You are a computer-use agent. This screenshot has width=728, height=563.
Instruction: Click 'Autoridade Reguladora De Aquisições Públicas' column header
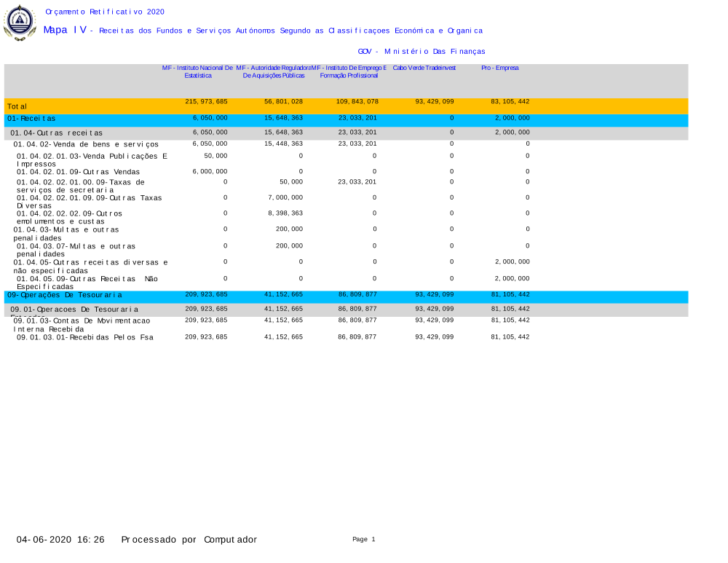pyautogui.click(x=273, y=71)
